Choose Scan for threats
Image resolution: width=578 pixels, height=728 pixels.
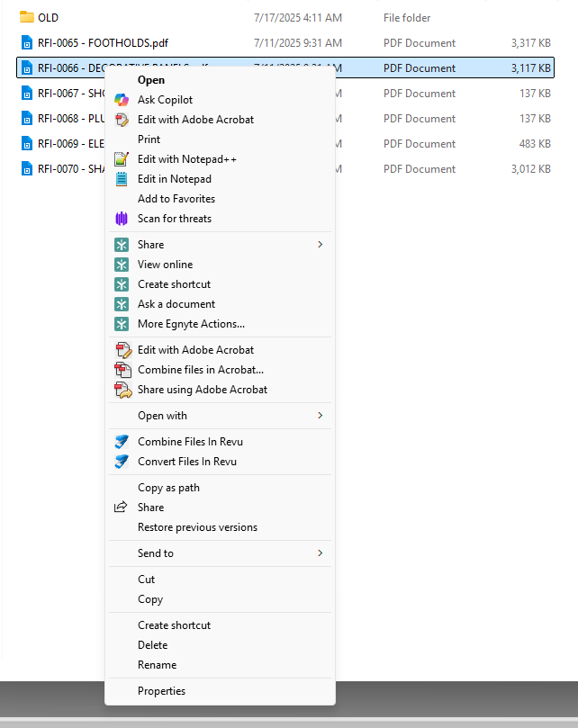[x=220, y=219]
